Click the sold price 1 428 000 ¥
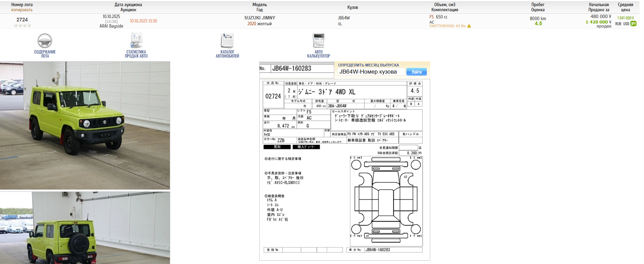The height and width of the screenshot is (264, 644). [598, 22]
